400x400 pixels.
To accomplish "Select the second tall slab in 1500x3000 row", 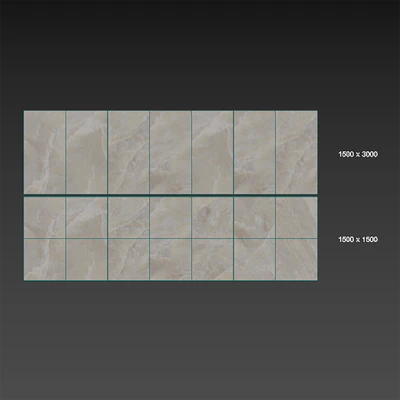I will 86,152.
